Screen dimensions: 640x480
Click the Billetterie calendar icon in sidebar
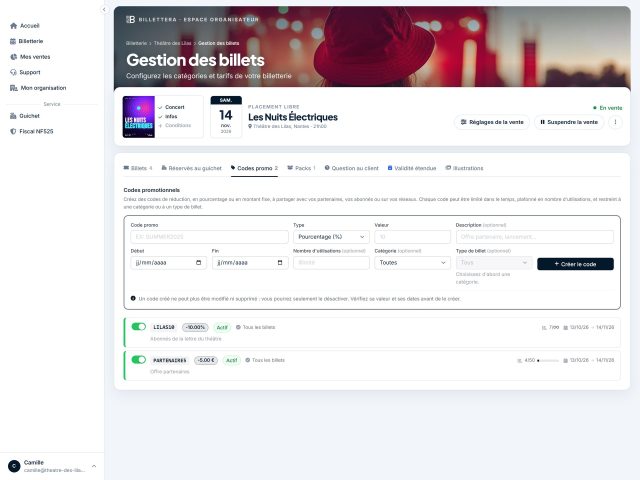(13, 41)
